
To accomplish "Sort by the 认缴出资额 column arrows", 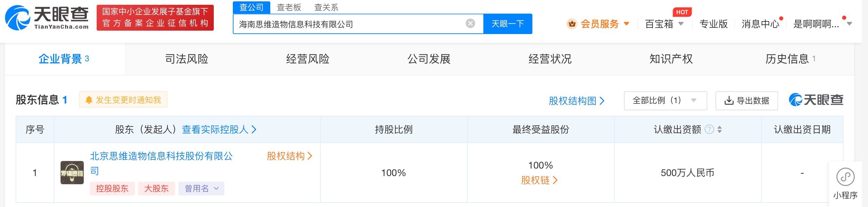I will 720,129.
